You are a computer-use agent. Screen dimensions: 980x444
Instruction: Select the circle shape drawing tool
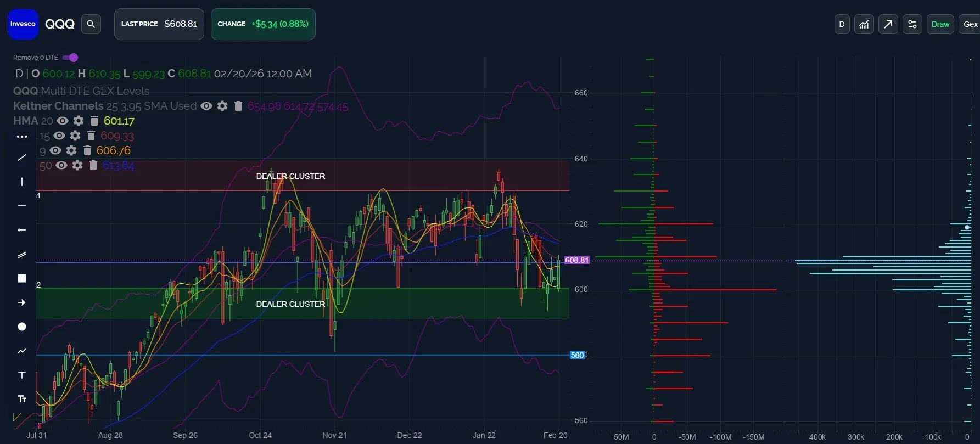click(22, 327)
